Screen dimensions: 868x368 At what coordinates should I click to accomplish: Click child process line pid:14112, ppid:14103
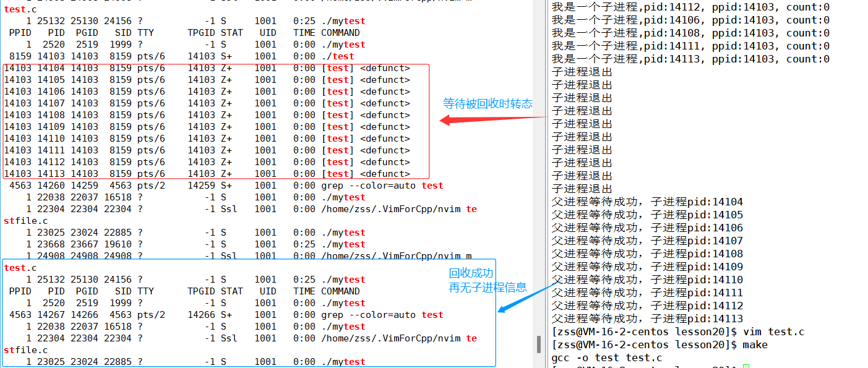click(690, 7)
